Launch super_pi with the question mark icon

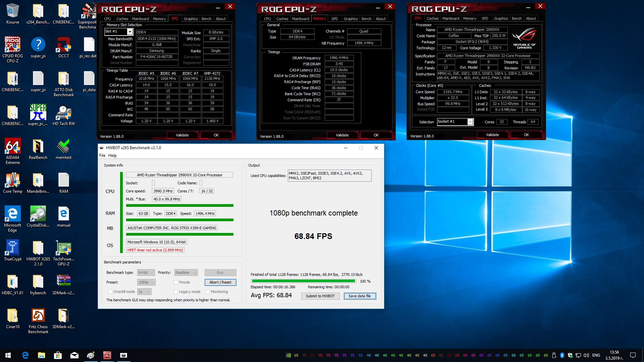(x=38, y=47)
